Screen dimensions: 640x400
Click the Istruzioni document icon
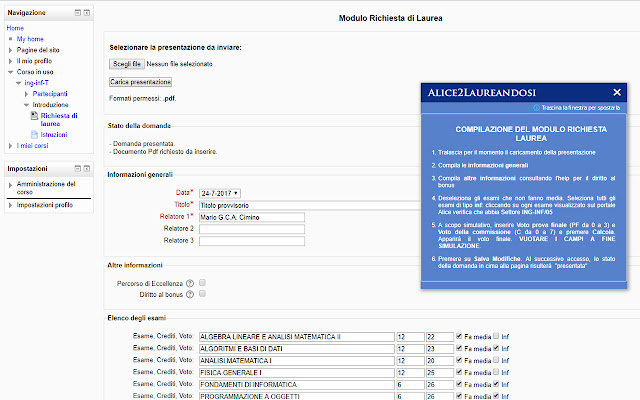[x=34, y=134]
